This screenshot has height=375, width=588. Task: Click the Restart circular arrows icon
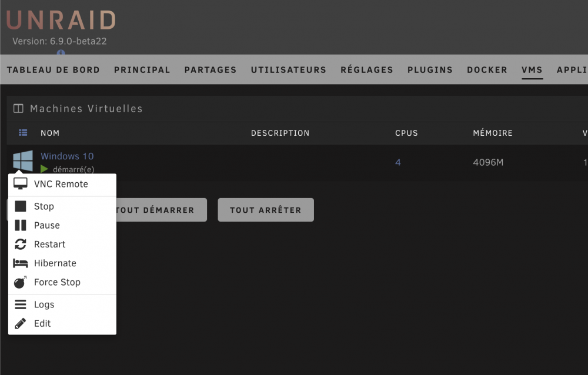tap(20, 244)
